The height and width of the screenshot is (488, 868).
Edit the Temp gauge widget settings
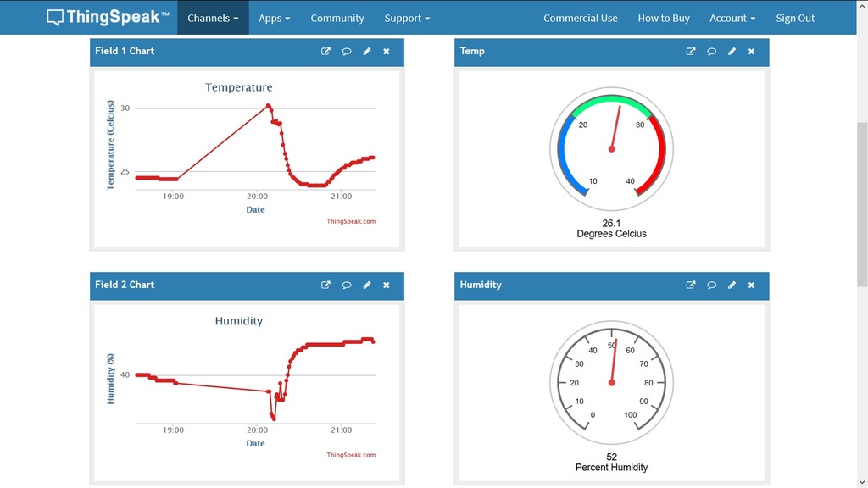(x=732, y=52)
